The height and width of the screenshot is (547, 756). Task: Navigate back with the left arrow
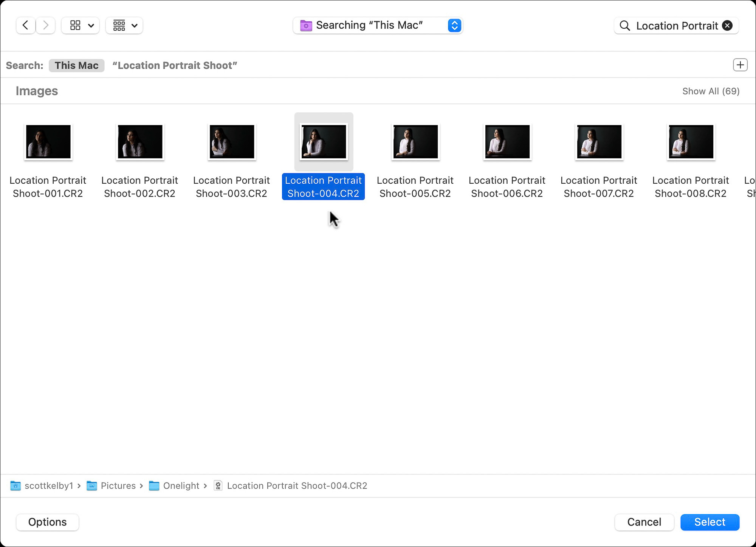point(25,25)
